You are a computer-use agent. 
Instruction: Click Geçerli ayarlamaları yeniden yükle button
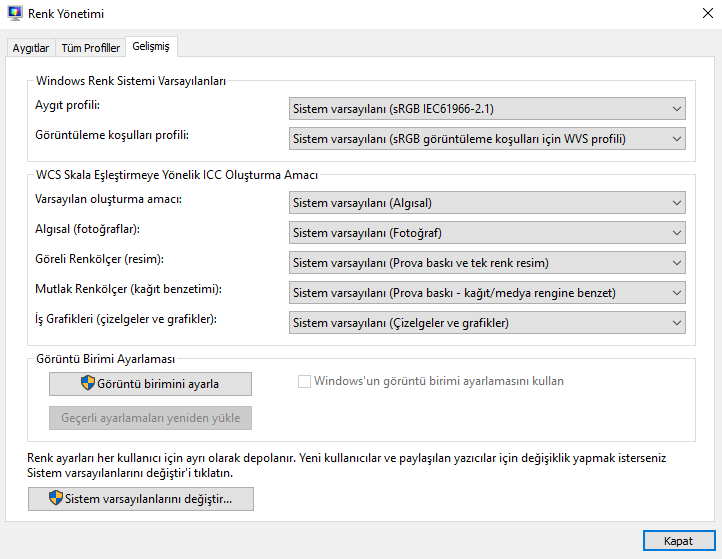pos(151,418)
